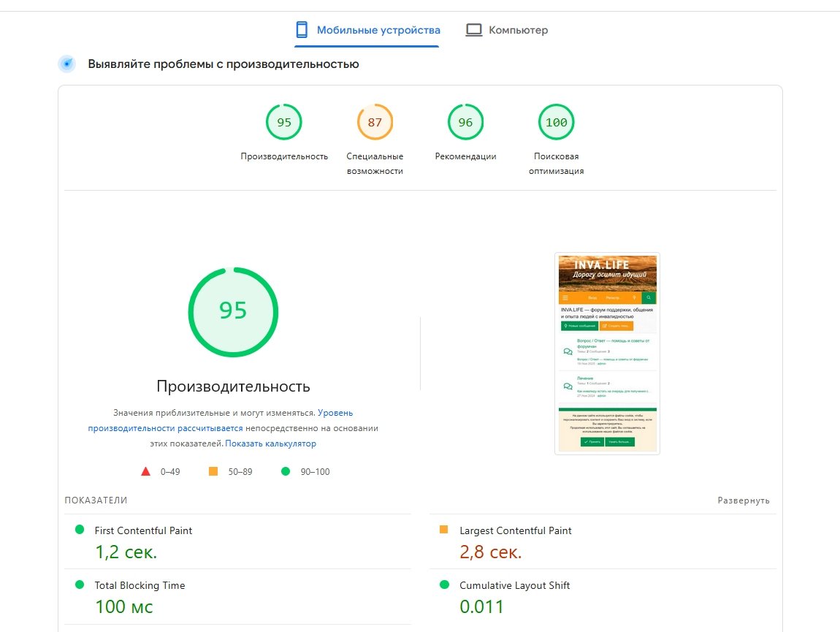The image size is (840, 632).
Task: Click the orange square 50–89 legend marker
Action: tap(213, 471)
